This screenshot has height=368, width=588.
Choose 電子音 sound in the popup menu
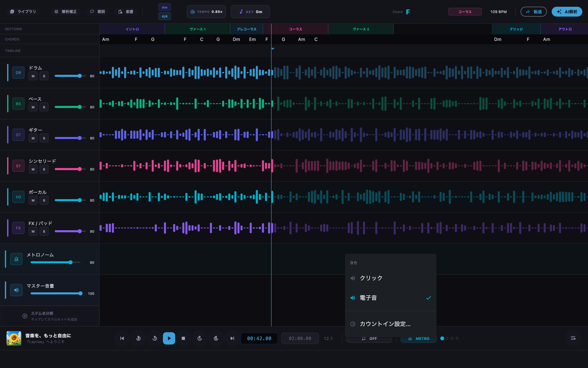coord(391,298)
